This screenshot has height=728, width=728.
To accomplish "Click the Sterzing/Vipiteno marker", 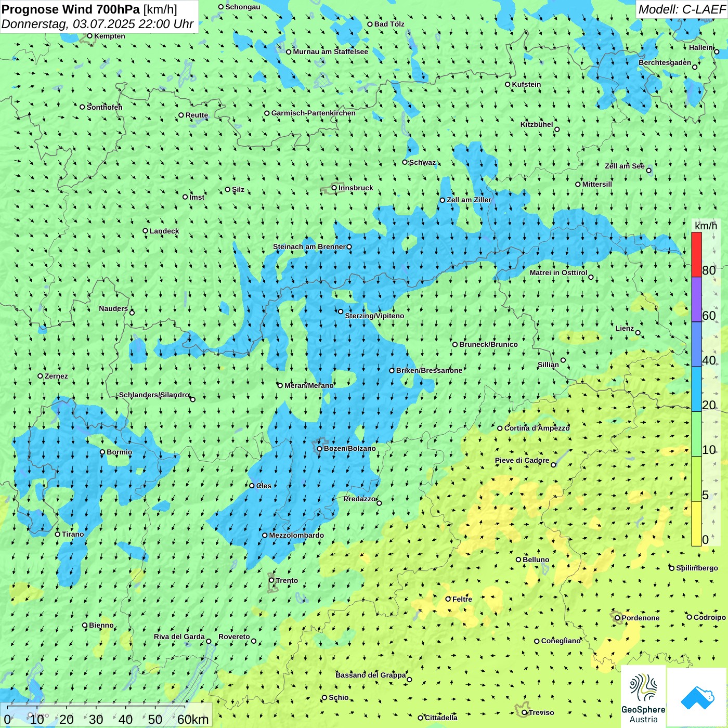I will click(x=341, y=311).
